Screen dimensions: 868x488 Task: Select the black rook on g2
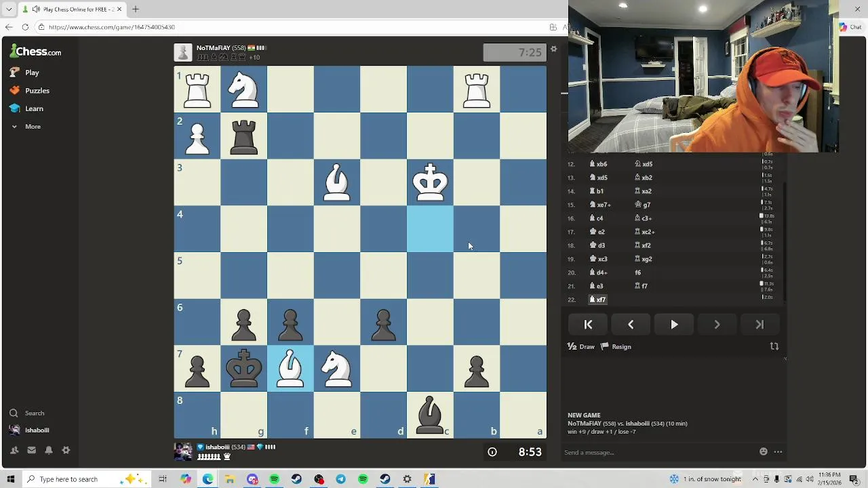(243, 136)
